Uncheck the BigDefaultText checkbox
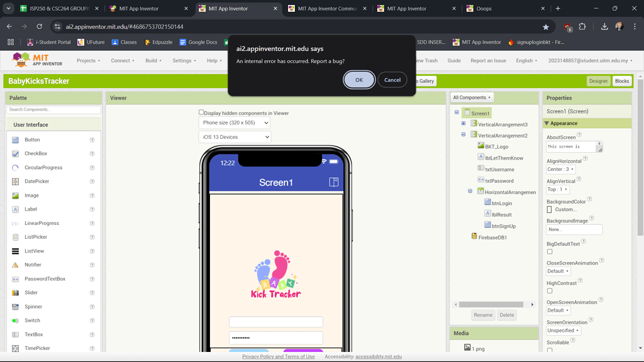Screen dimensions: 644x362 tap(550, 251)
